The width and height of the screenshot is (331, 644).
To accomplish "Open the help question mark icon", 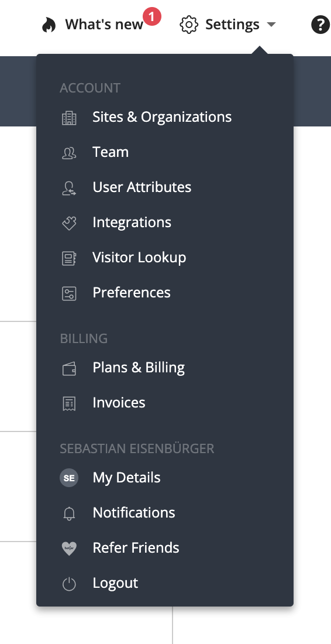I will point(320,25).
